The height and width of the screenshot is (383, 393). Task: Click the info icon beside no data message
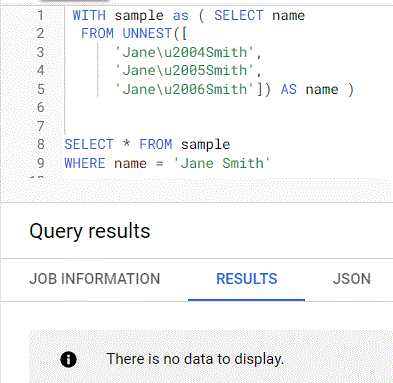[x=68, y=359]
